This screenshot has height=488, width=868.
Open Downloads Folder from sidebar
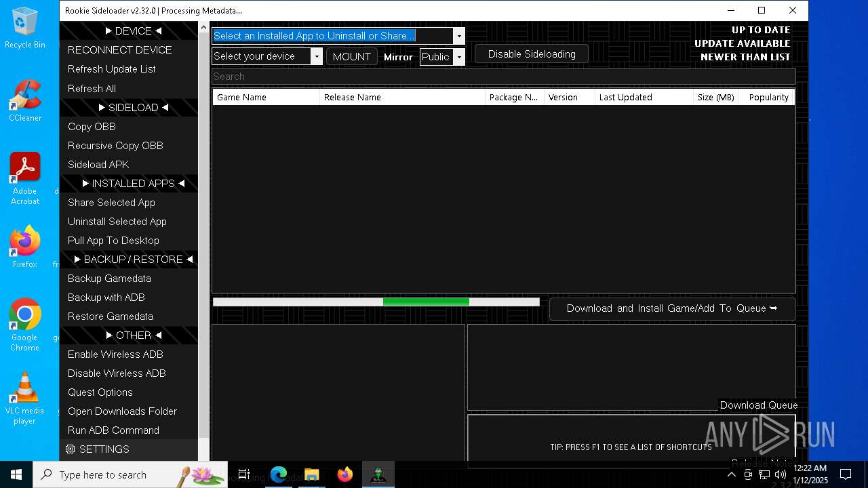128,411
